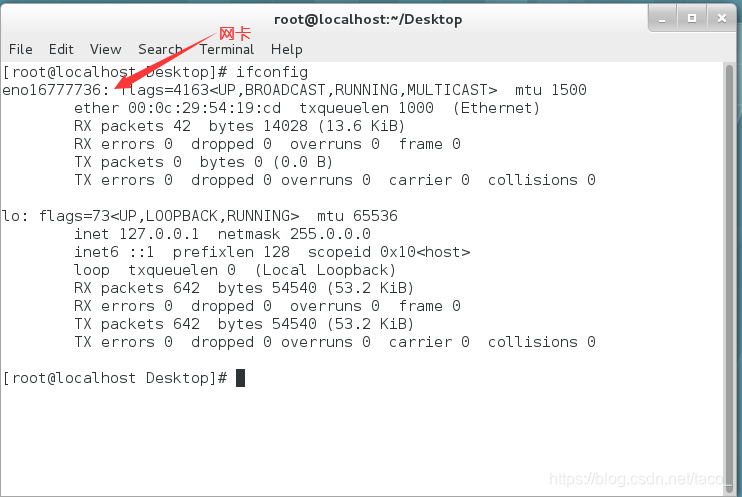The width and height of the screenshot is (742, 497).
Task: Open the Help menu
Action: (x=286, y=49)
